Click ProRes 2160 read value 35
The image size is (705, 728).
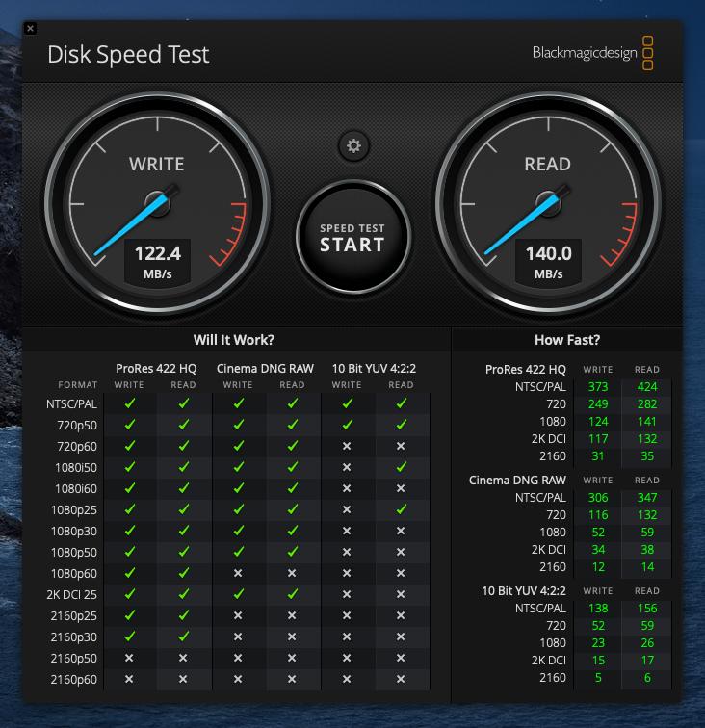[x=647, y=456]
